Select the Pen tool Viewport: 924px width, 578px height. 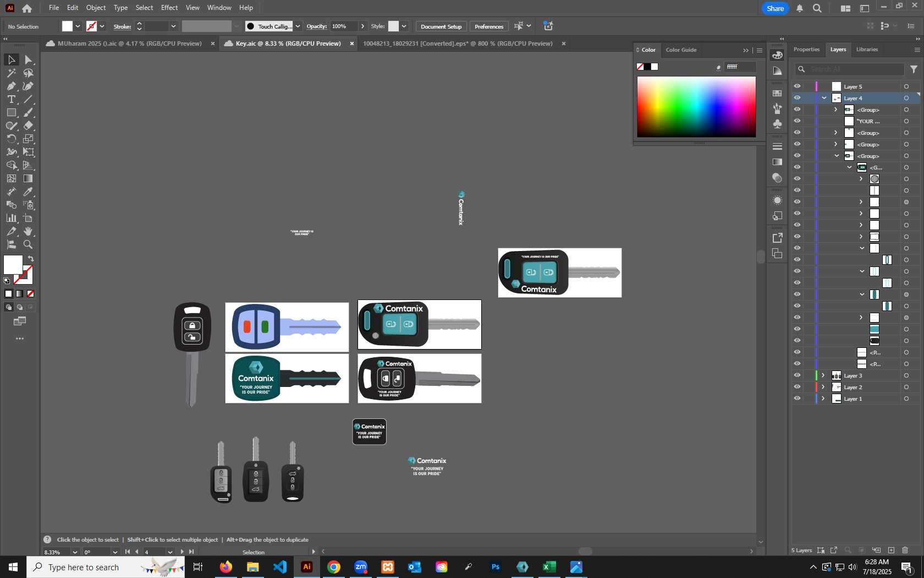11,86
